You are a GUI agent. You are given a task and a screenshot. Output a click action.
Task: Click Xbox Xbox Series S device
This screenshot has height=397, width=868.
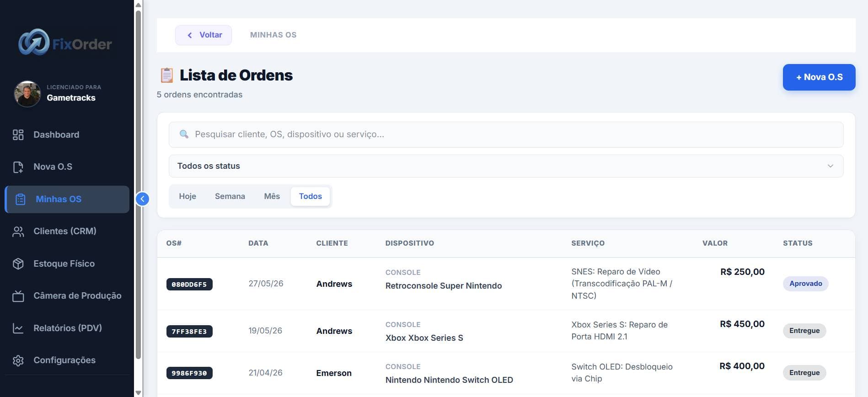click(424, 338)
